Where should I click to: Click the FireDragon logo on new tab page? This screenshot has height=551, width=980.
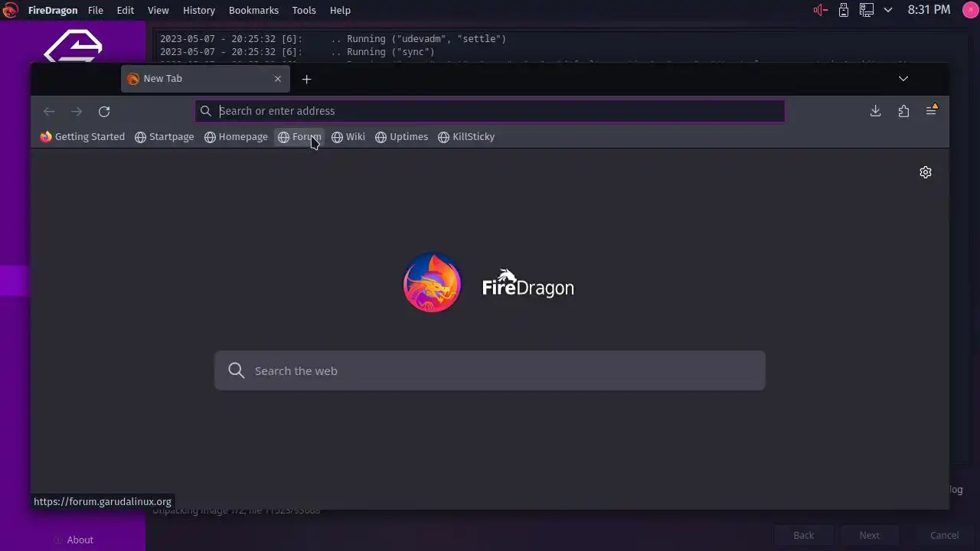tap(433, 282)
